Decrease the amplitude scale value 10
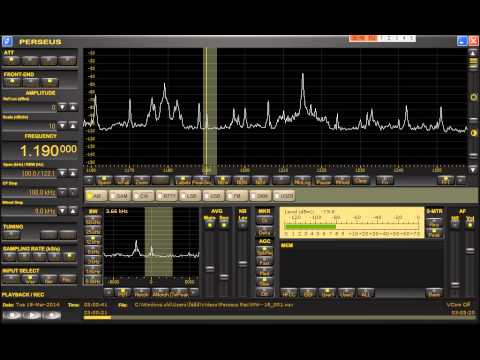This screenshot has width=480, height=360. [x=62, y=126]
